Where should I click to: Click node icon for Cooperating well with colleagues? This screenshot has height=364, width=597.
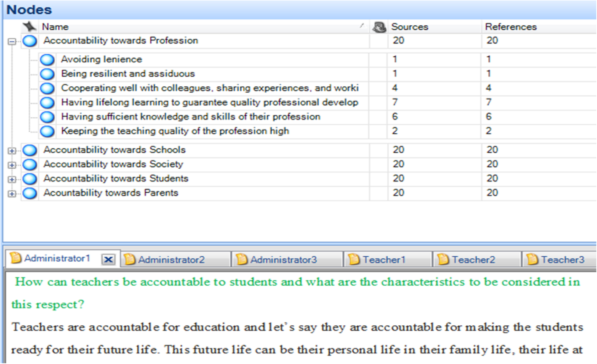pos(47,88)
